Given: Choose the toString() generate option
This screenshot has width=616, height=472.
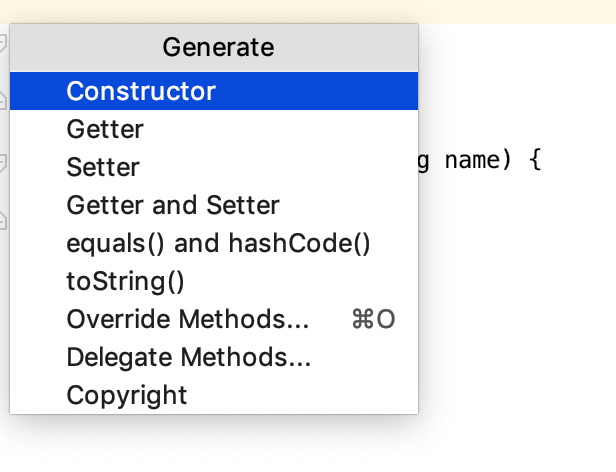Looking at the screenshot, I should (x=126, y=281).
